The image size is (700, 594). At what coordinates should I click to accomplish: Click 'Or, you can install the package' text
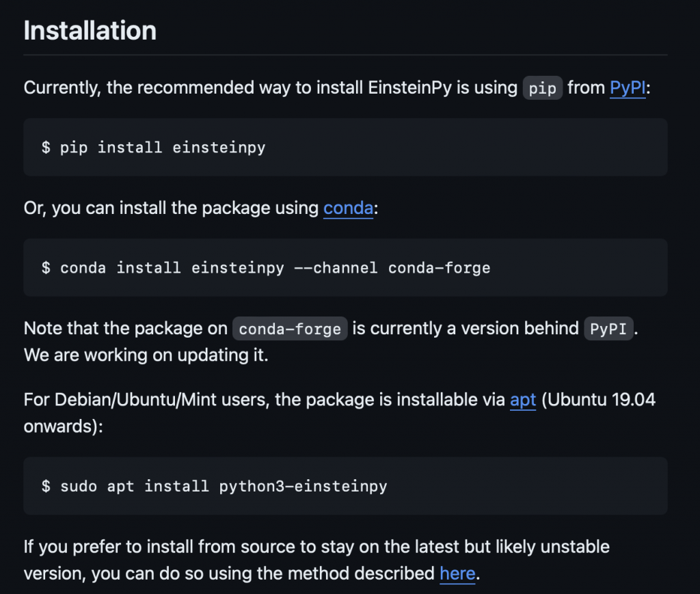point(147,208)
